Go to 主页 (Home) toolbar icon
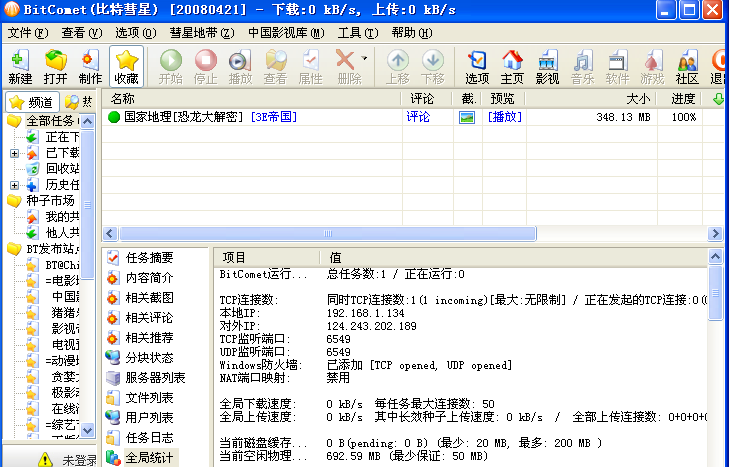This screenshot has width=729, height=467. (x=512, y=67)
